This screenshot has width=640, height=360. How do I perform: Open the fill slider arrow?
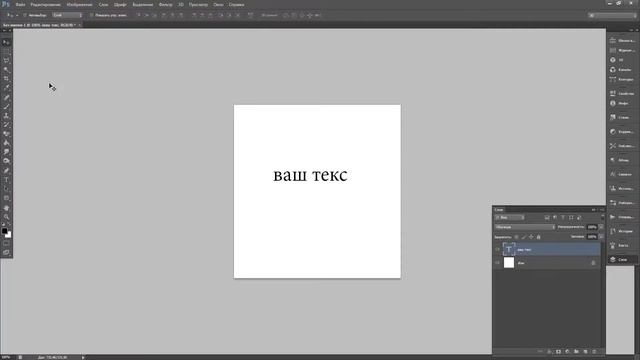[x=601, y=237]
